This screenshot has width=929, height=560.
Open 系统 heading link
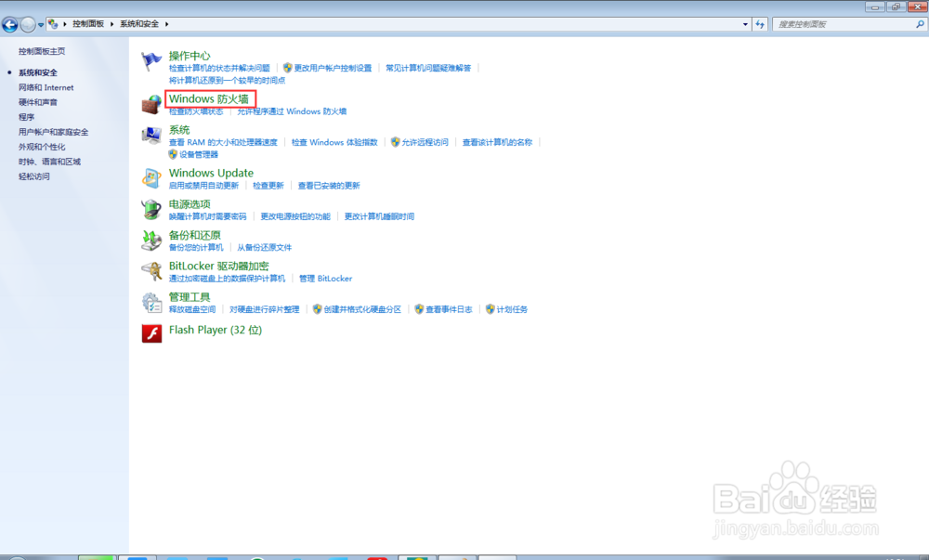pyautogui.click(x=179, y=130)
